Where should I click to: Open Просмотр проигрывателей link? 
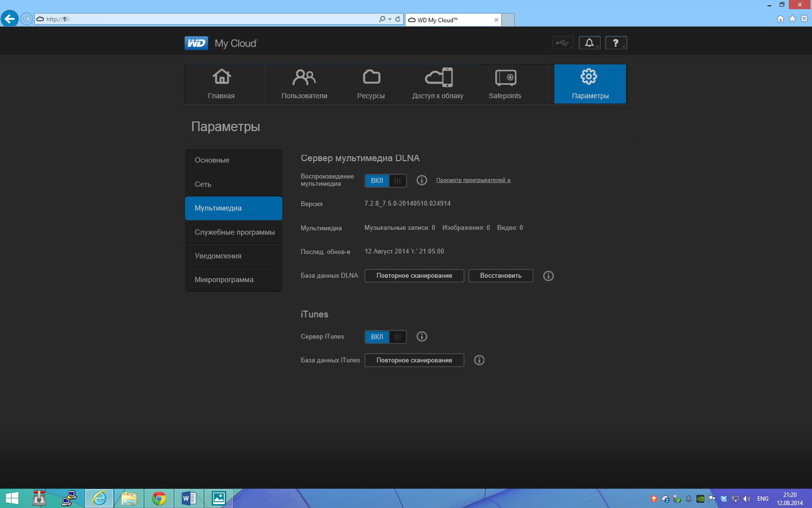pyautogui.click(x=473, y=180)
